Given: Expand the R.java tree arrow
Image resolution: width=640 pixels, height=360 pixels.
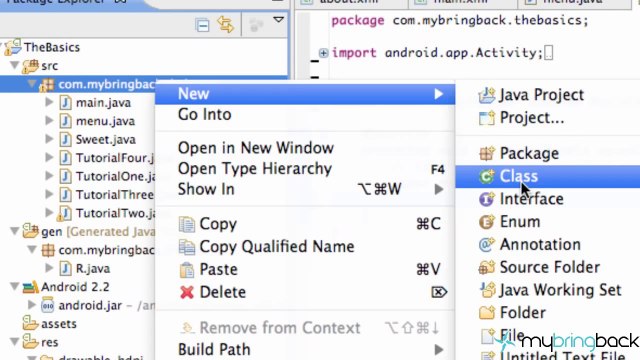Looking at the screenshot, I should 49,268.
